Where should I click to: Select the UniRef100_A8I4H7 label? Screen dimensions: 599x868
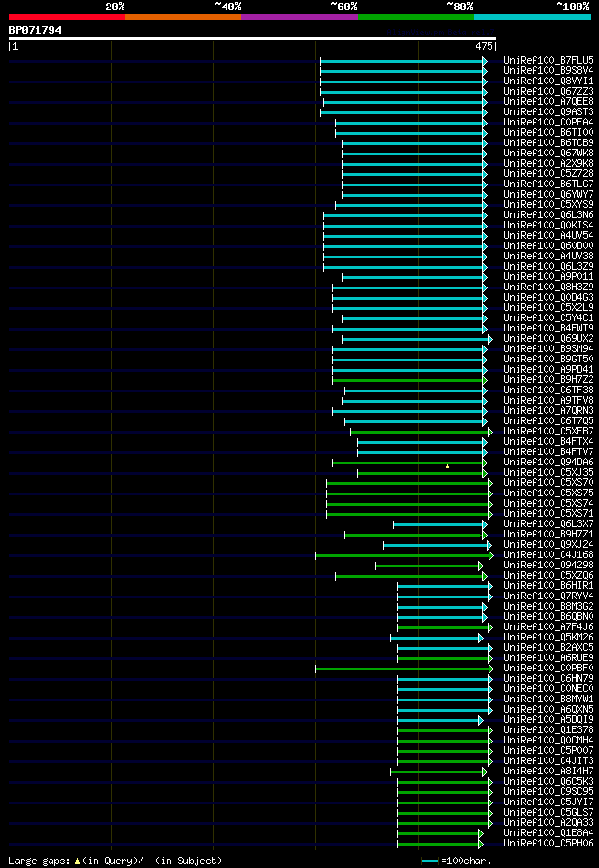tap(548, 772)
